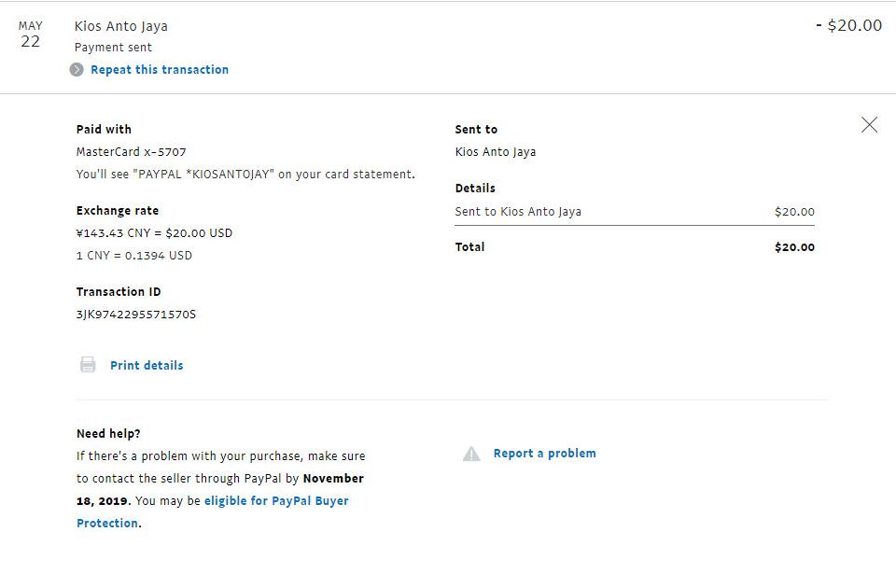Click the Sent to heading
Image resolution: width=896 pixels, height=588 pixels.
pyautogui.click(x=476, y=129)
